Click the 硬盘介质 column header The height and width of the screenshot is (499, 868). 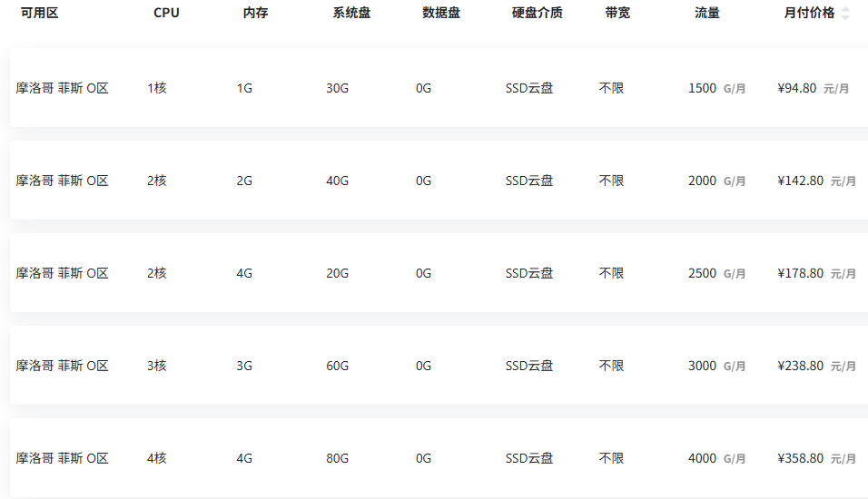tap(537, 13)
